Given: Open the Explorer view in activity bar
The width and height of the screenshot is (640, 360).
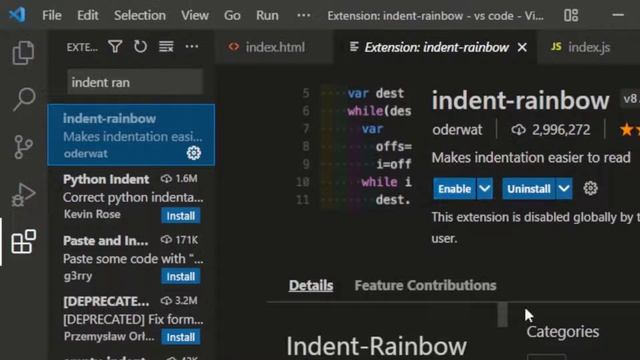Looking at the screenshot, I should point(23,53).
